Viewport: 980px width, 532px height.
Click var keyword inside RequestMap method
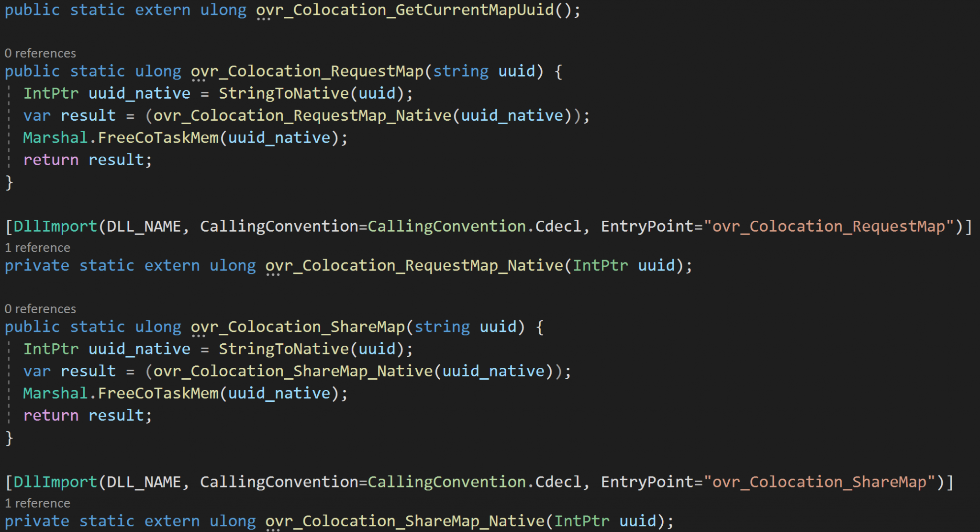tap(37, 116)
